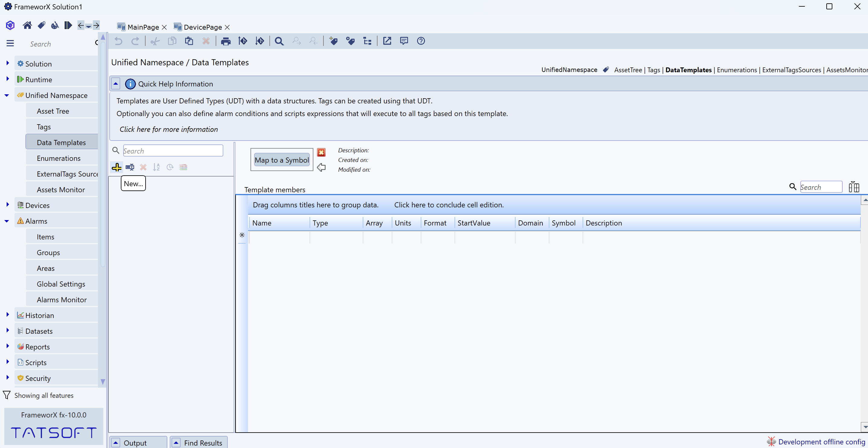Click the tree structure toolbar icon
The image size is (868, 448).
click(367, 41)
